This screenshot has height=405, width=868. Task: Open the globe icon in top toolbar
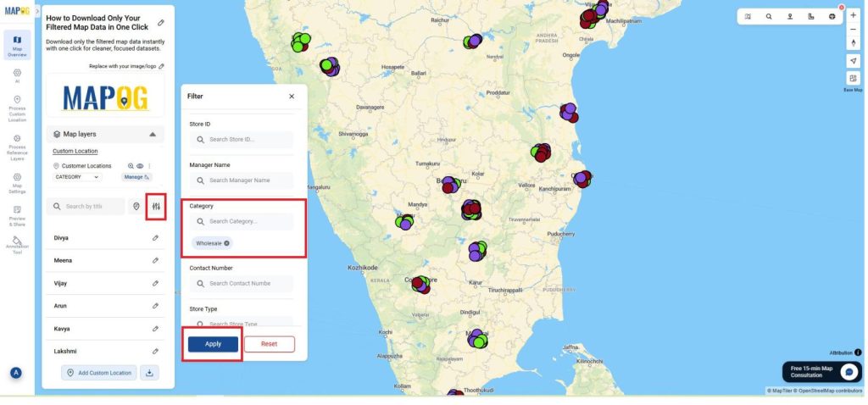(x=832, y=17)
